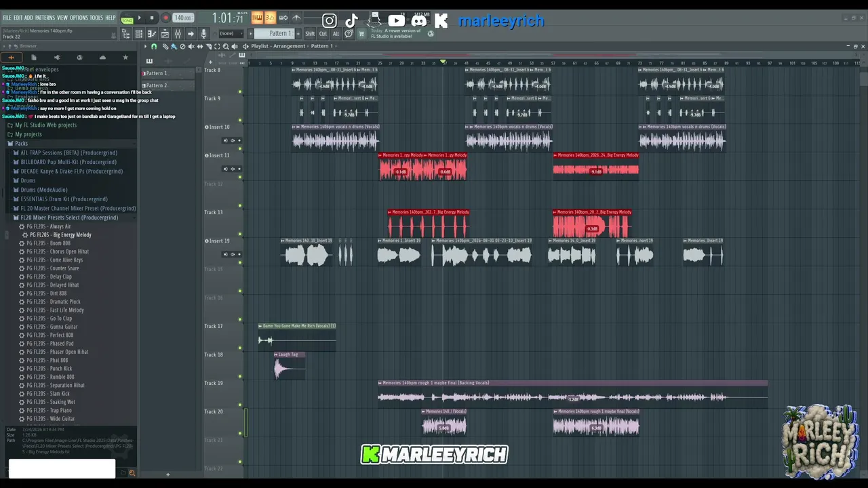The image size is (868, 488).
Task: Select Pattern 2 in the pattern list
Action: pos(168,85)
